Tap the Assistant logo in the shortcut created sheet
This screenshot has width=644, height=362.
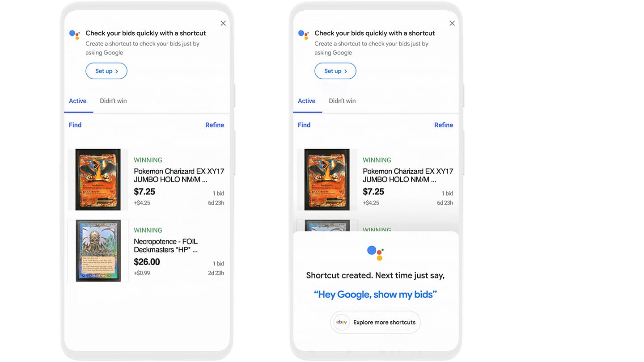(376, 253)
